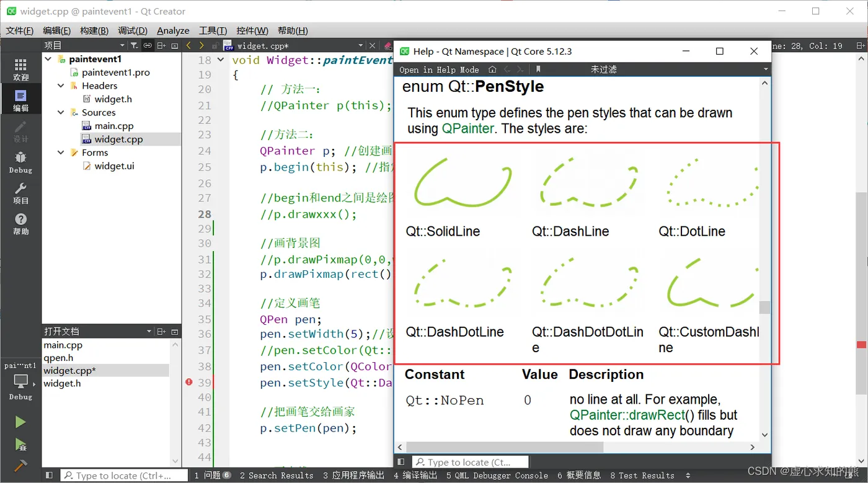Show the 问题 (Issues) output pane
This screenshot has width=868, height=483.
pyautogui.click(x=213, y=476)
